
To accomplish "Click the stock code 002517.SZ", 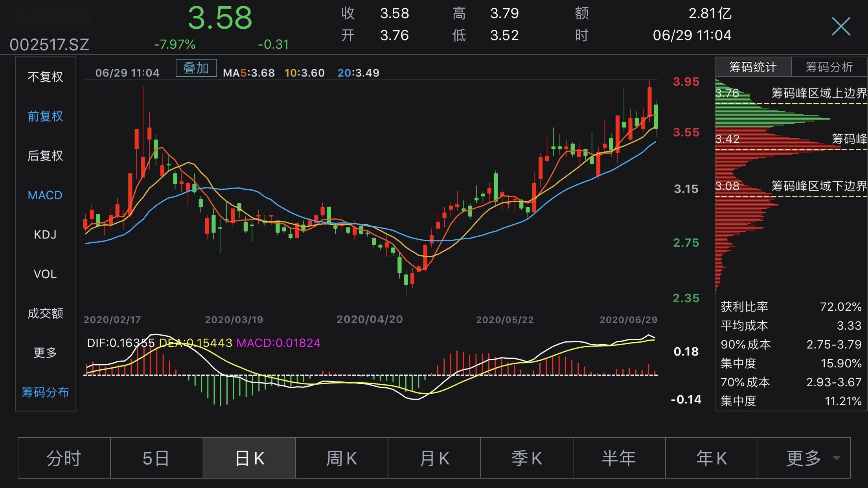I will coord(50,44).
